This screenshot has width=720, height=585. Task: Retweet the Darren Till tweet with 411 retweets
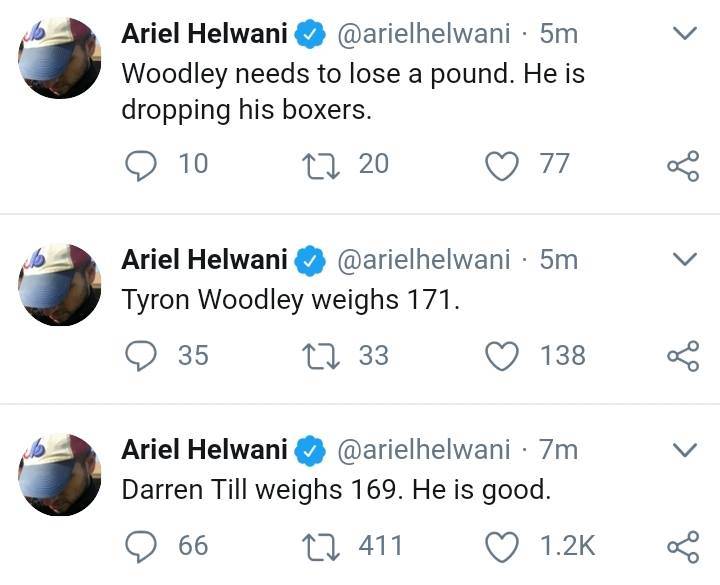(x=321, y=547)
